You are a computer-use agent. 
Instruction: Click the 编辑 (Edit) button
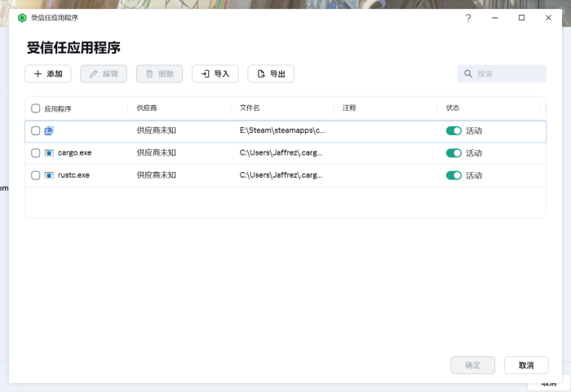(x=104, y=74)
